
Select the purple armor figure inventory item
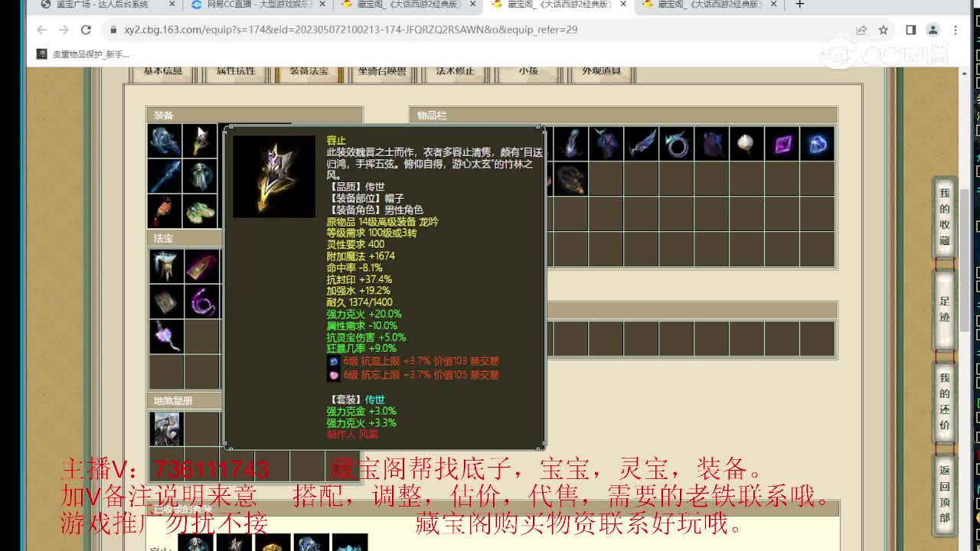pos(606,144)
